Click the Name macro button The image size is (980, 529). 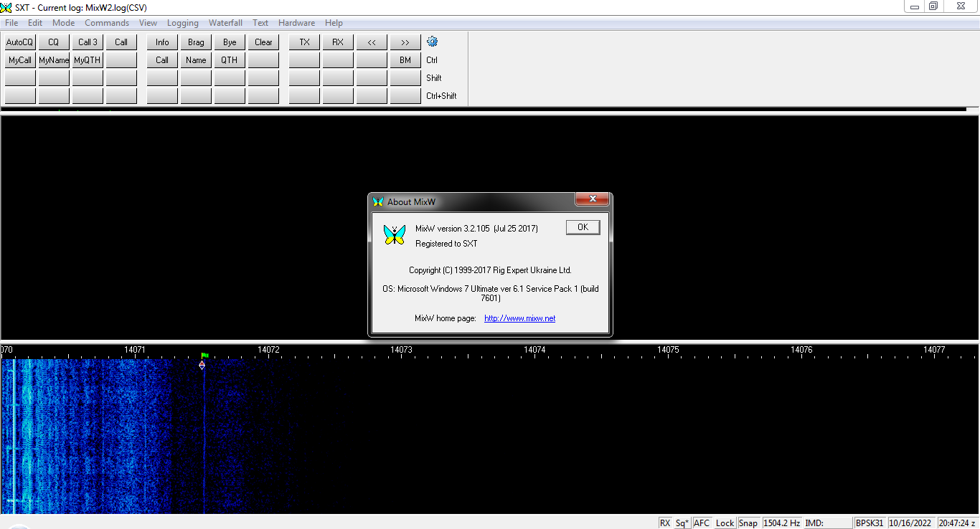pos(196,60)
